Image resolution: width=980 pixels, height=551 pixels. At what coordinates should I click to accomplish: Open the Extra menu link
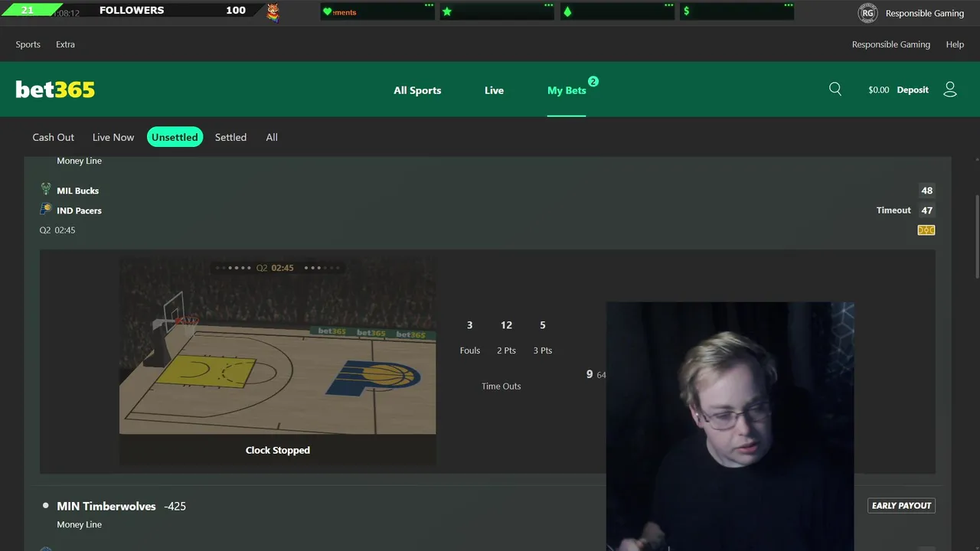pyautogui.click(x=65, y=44)
